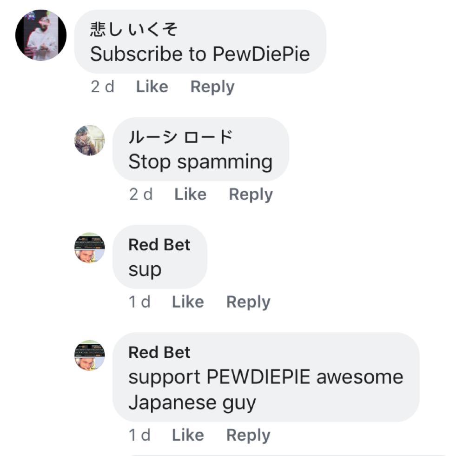Reply to the Stop spamming comment
The width and height of the screenshot is (476, 456).
(251, 195)
